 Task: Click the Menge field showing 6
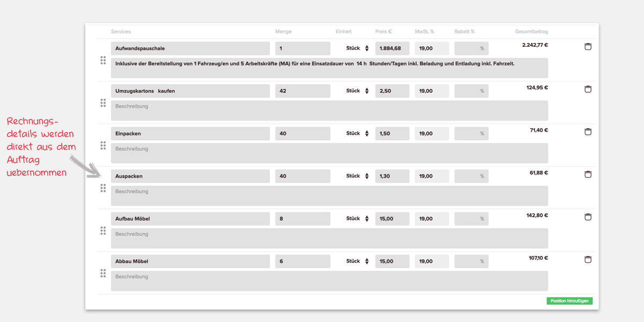click(x=303, y=261)
